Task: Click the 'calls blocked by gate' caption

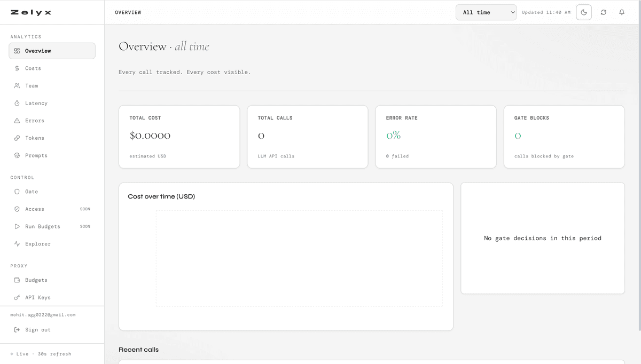Action: click(x=544, y=156)
